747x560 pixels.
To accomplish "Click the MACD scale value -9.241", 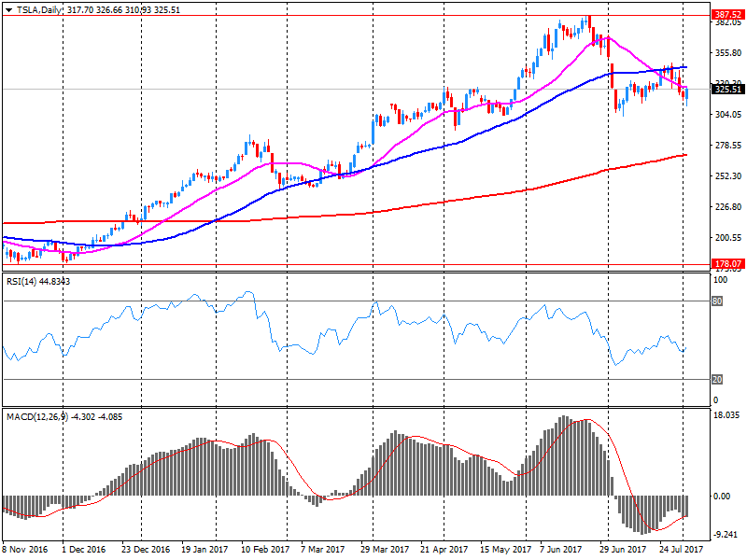I will (x=726, y=534).
